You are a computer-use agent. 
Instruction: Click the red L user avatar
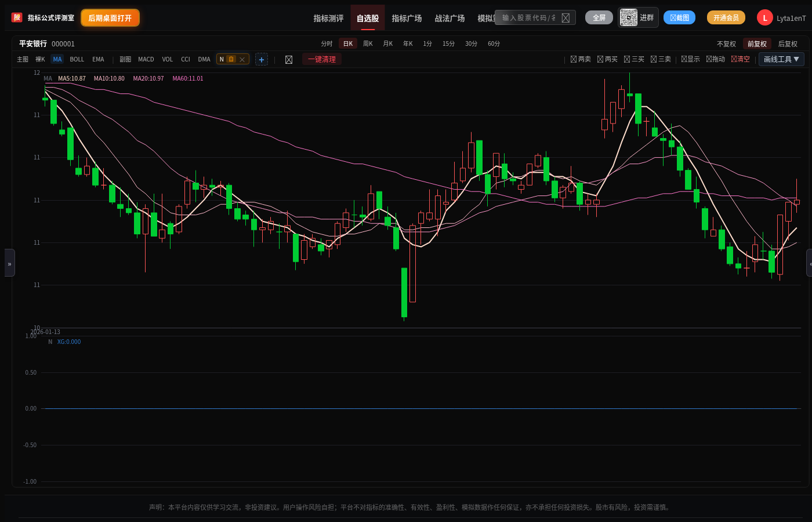point(764,18)
